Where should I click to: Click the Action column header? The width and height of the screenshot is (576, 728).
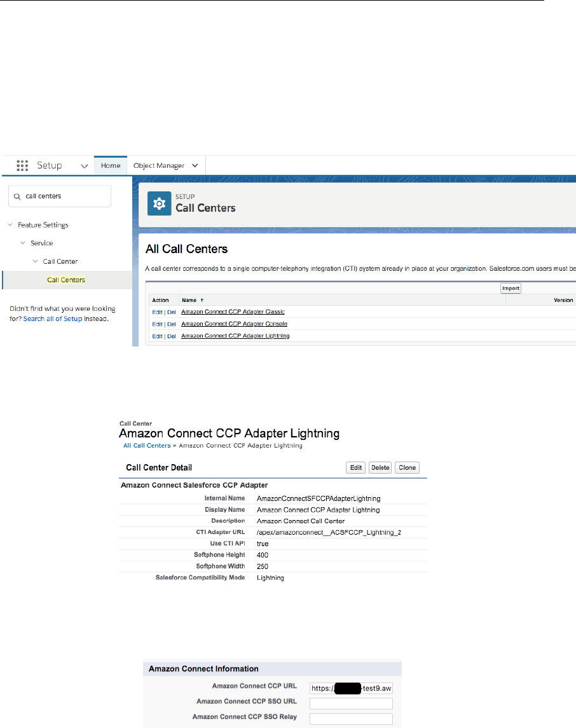tap(161, 300)
